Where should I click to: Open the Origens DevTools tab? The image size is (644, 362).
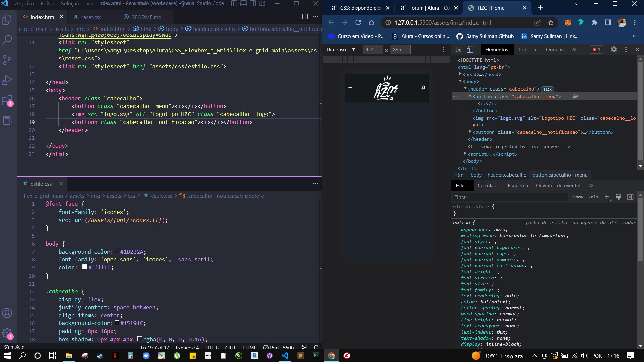(555, 50)
